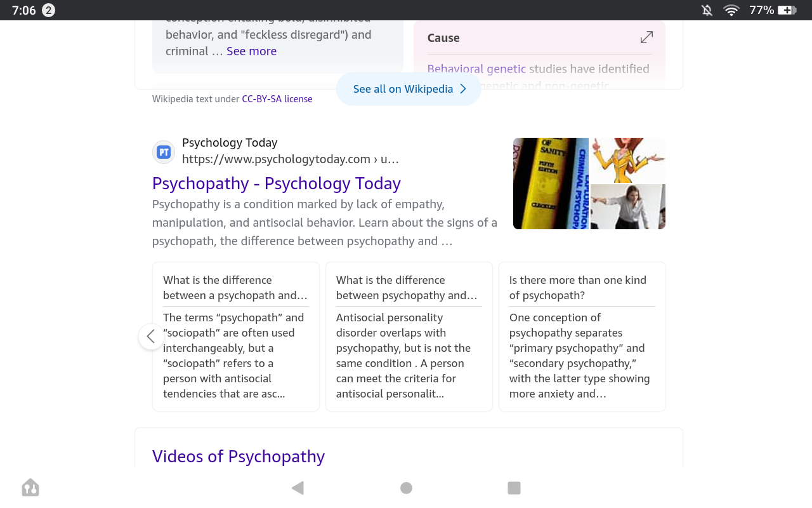The width and height of the screenshot is (812, 508).
Task: Click 'Wikipedia text under' attribution text
Action: 196,99
